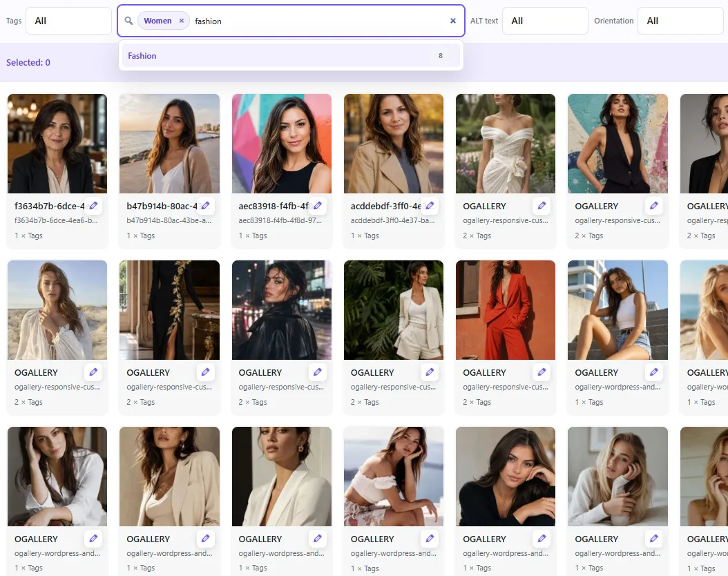Click the search magnifier icon
Image resolution: width=728 pixels, height=576 pixels.
click(x=128, y=21)
